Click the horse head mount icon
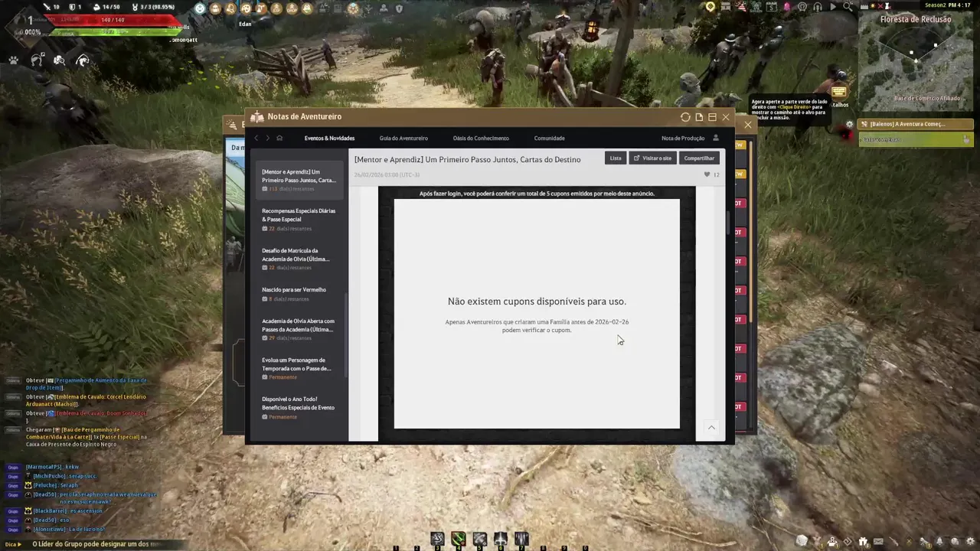Image resolution: width=980 pixels, height=551 pixels. coord(37,60)
